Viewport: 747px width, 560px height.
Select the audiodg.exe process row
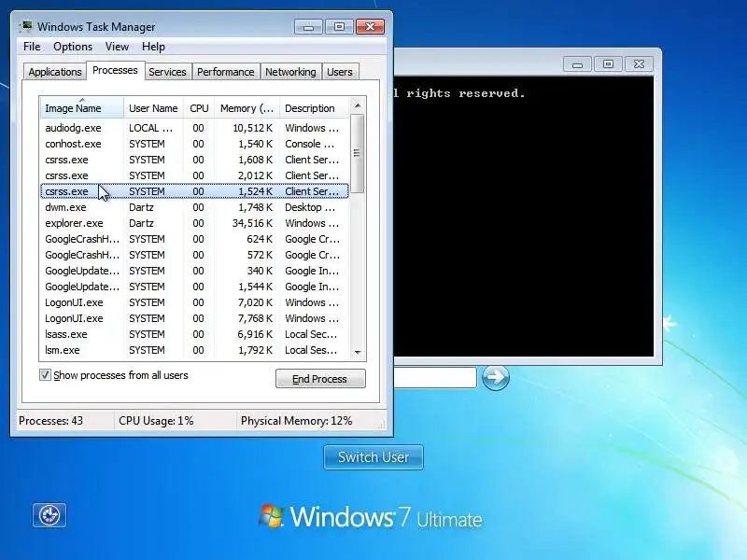point(195,128)
